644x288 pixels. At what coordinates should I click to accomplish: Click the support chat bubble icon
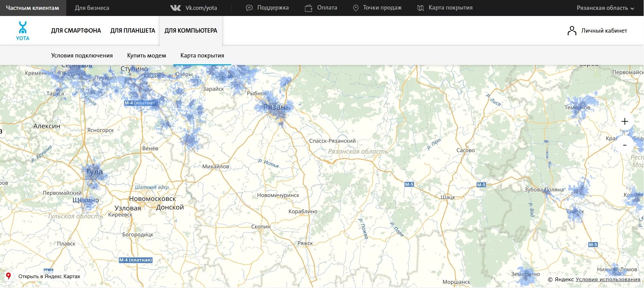(249, 8)
